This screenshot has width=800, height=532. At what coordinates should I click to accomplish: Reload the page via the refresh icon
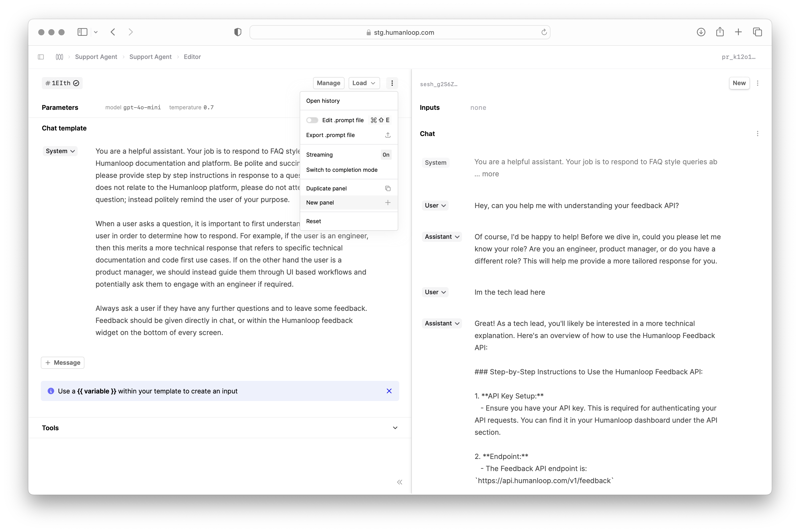[x=544, y=32]
